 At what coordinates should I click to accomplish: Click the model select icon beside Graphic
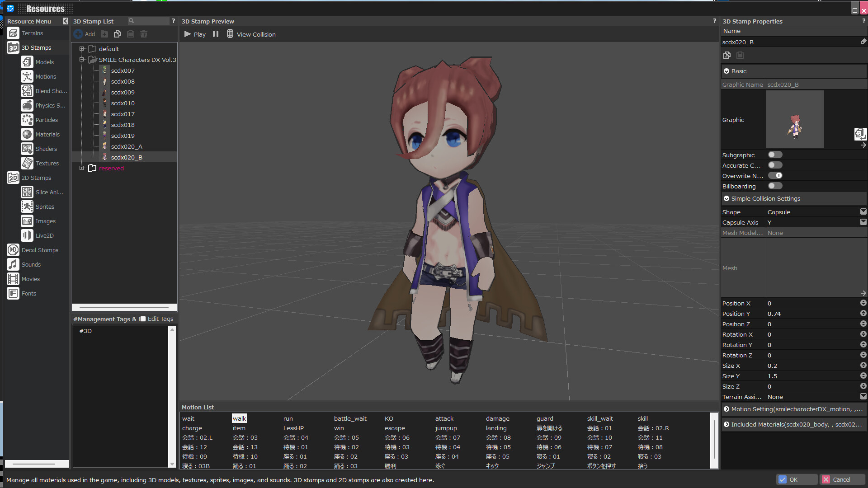tap(860, 134)
